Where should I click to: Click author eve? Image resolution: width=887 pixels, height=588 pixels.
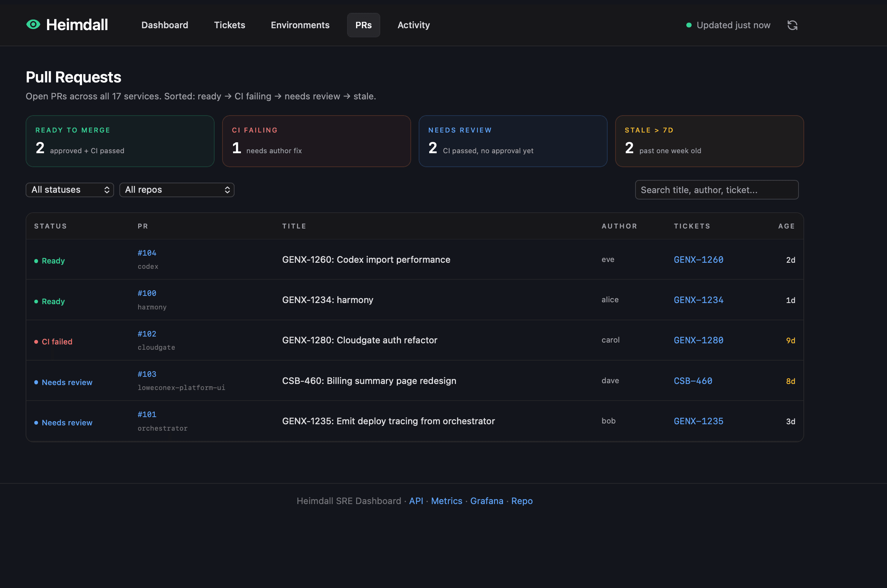click(x=608, y=259)
